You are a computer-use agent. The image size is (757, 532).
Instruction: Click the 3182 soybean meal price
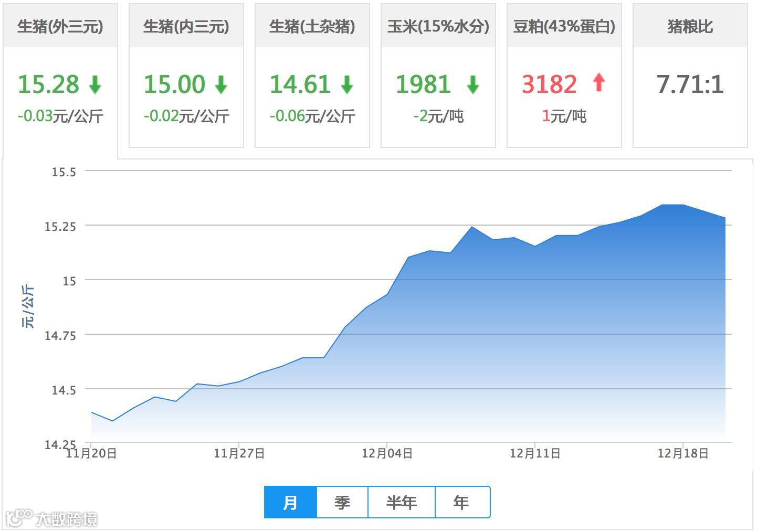click(x=549, y=84)
